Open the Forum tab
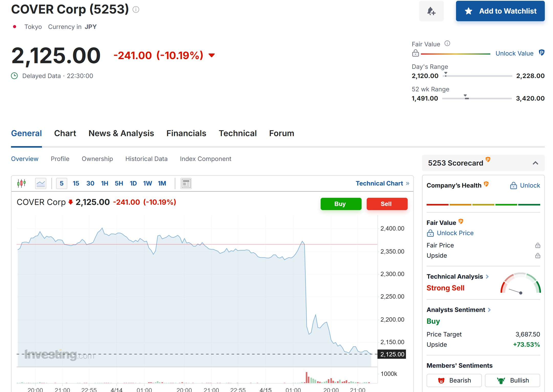Image resolution: width=553 pixels, height=392 pixels. 281,133
